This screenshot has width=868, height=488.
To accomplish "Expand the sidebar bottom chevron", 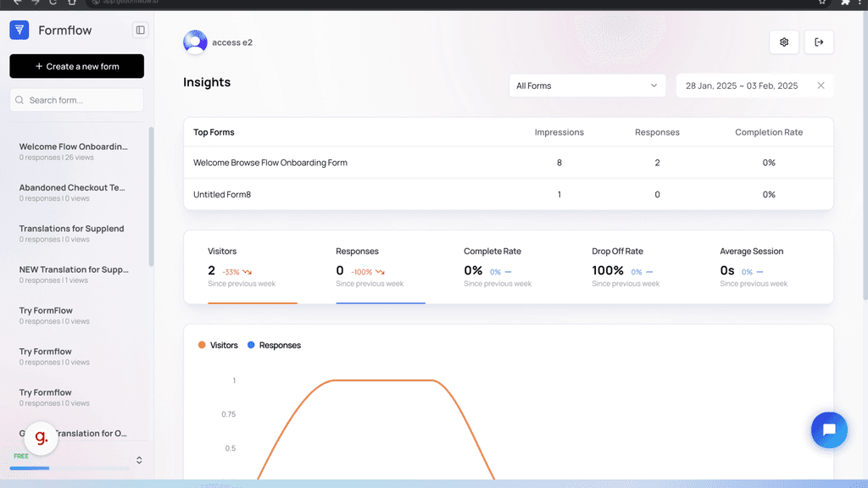I will click(x=138, y=460).
